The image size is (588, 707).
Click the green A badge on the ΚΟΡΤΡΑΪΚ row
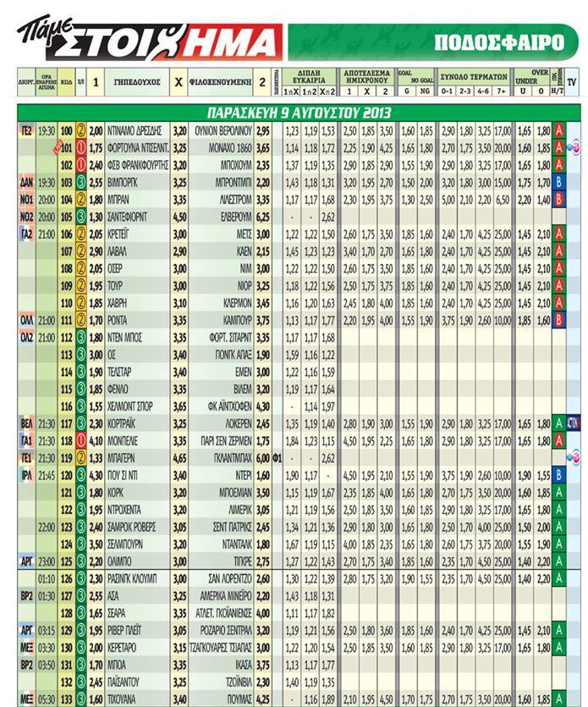tap(558, 423)
